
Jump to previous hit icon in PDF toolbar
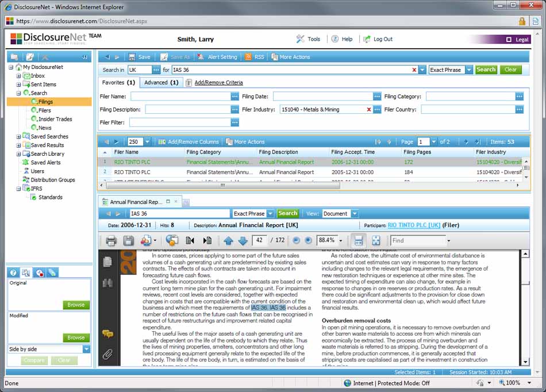(x=190, y=241)
